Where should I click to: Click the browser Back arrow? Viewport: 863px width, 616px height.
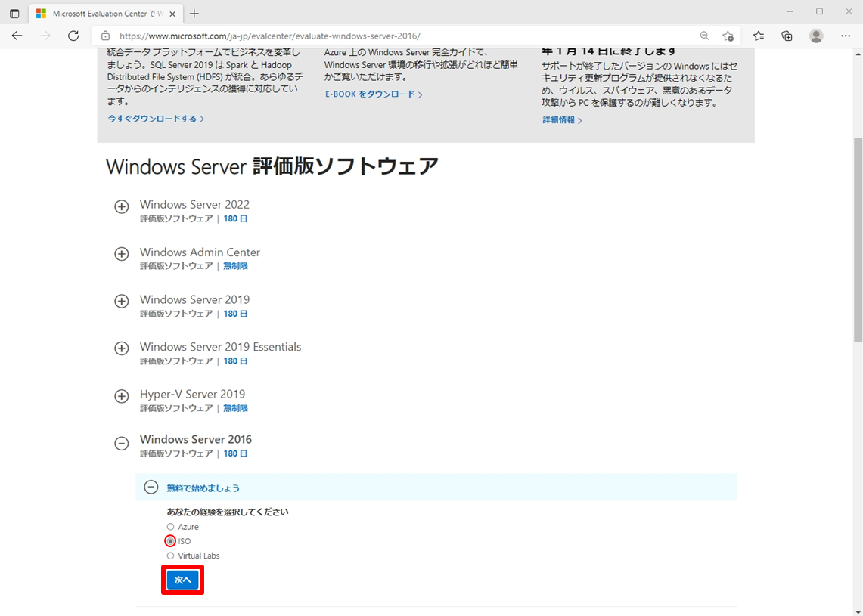click(17, 36)
